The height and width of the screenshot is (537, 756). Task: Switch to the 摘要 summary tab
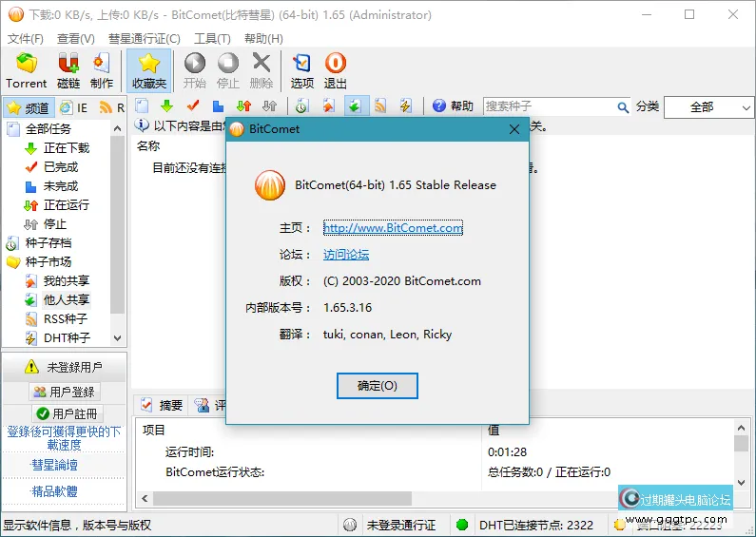162,405
